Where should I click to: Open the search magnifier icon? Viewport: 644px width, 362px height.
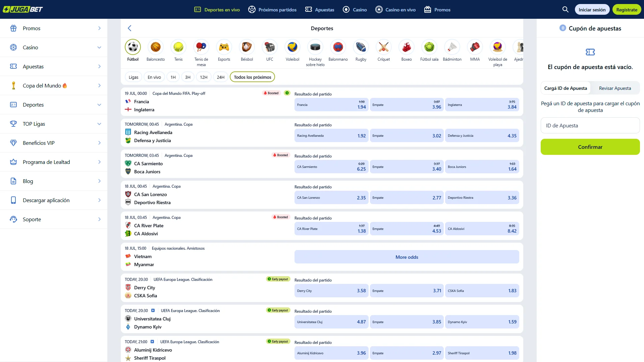[566, 9]
